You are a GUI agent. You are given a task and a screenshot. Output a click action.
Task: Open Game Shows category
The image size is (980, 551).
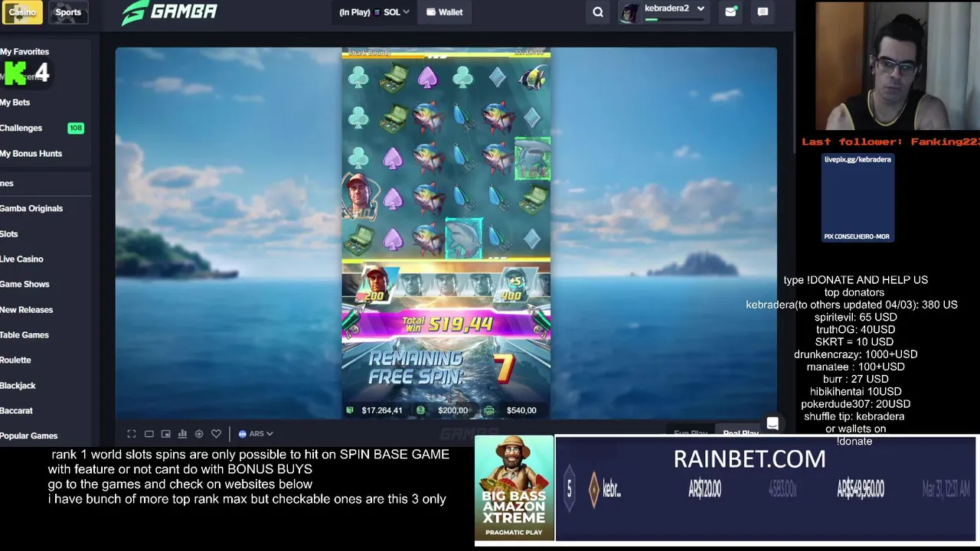tap(24, 284)
